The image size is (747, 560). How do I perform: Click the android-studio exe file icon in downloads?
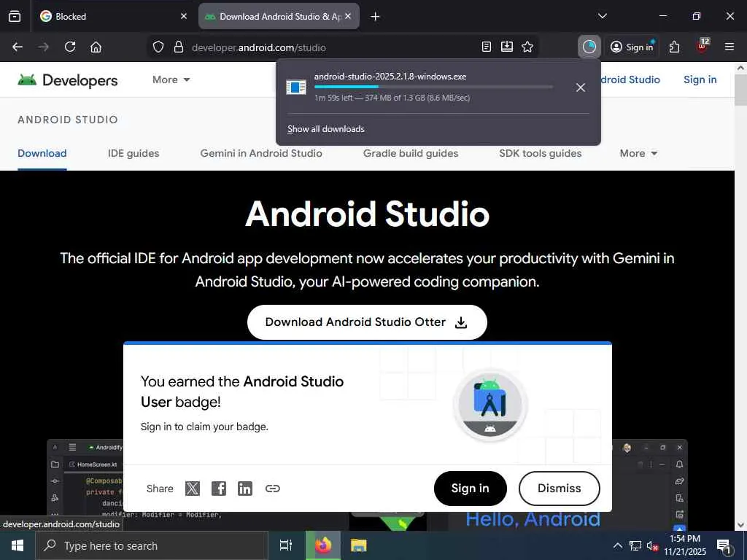(x=296, y=87)
